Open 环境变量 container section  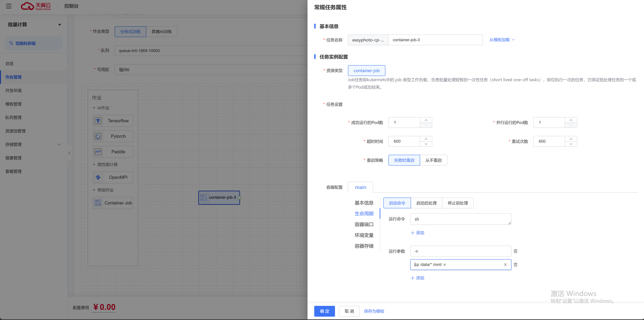click(364, 235)
